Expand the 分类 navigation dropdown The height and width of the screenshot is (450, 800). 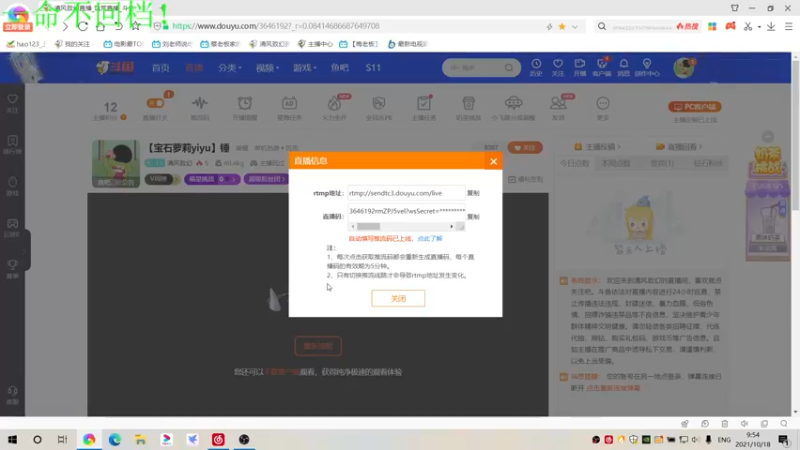click(230, 67)
